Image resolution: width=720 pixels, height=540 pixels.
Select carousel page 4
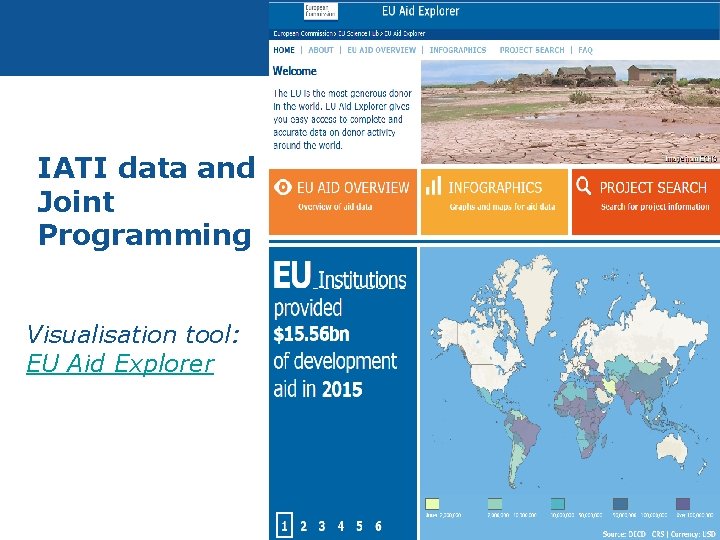point(341,526)
